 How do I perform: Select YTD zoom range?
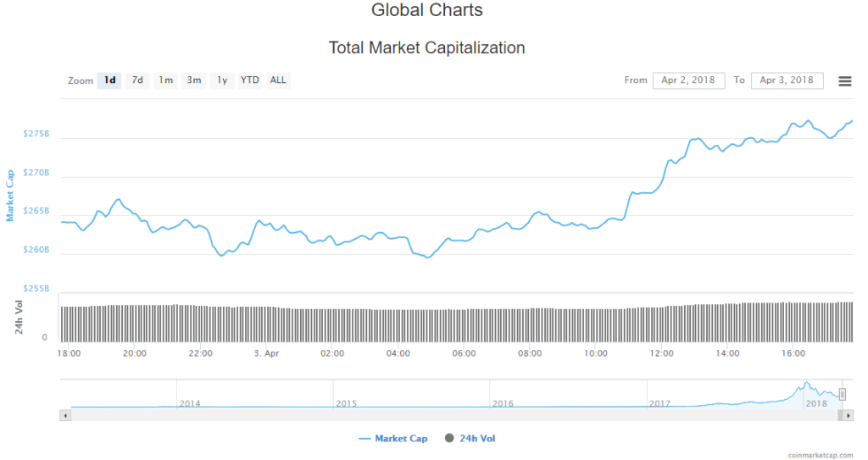tap(250, 80)
